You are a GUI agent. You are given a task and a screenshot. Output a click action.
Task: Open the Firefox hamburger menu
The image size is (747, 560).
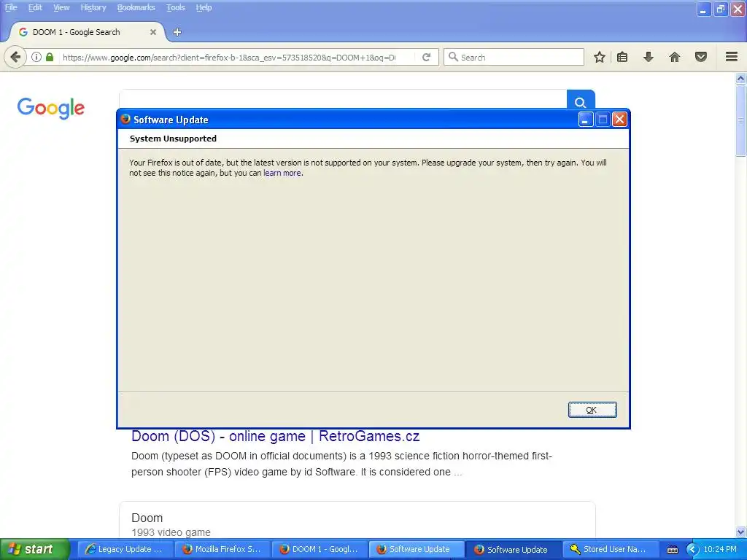(732, 57)
